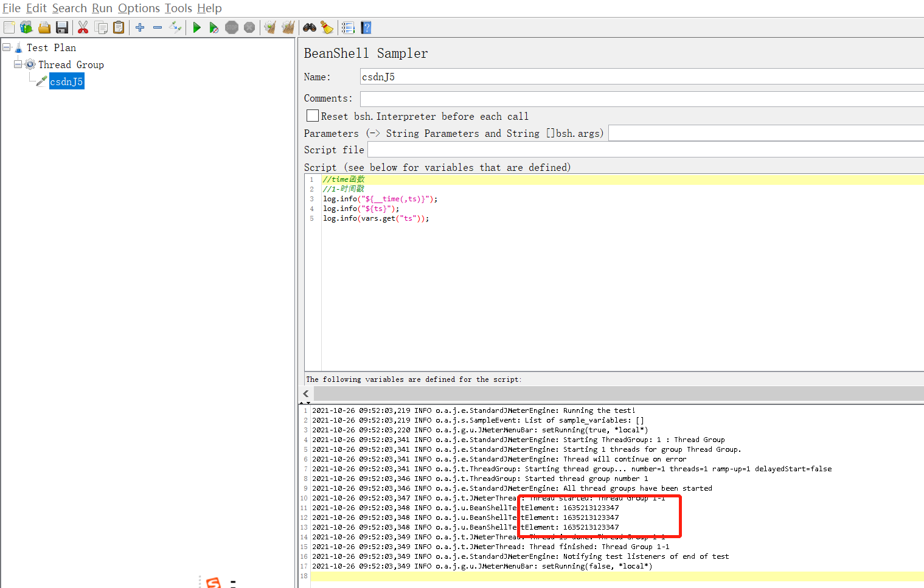Click the Stop toolbar button
This screenshot has height=588, width=924.
pyautogui.click(x=232, y=27)
